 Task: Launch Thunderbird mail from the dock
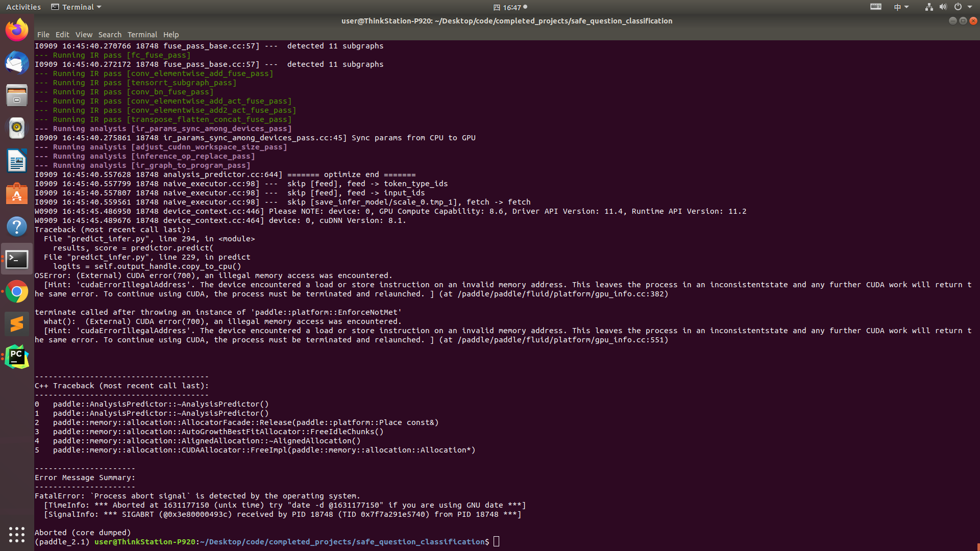[17, 63]
